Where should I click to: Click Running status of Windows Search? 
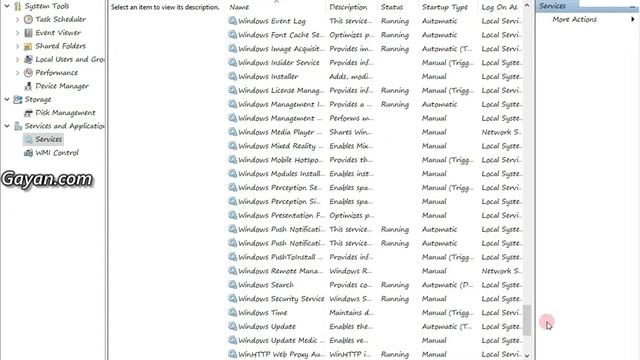pyautogui.click(x=395, y=285)
